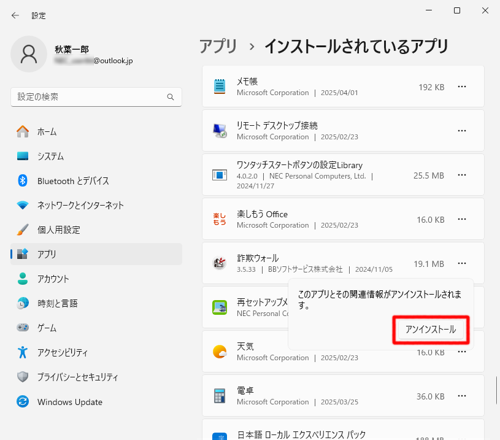Click the back arrow in the settings header
500x440 pixels.
pos(15,15)
